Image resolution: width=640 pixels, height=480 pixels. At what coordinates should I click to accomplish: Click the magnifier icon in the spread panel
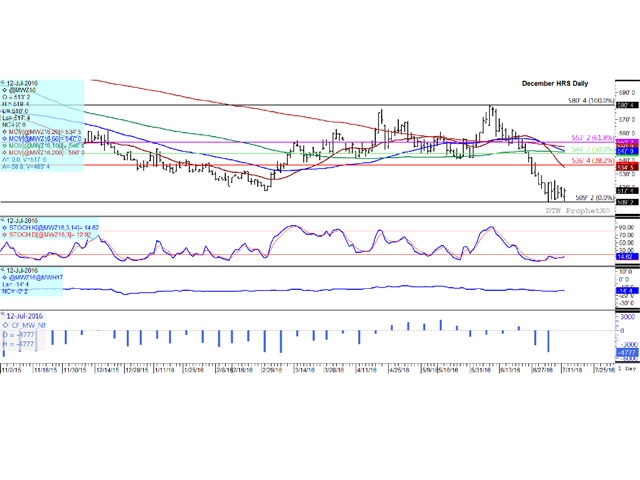pyautogui.click(x=4, y=270)
